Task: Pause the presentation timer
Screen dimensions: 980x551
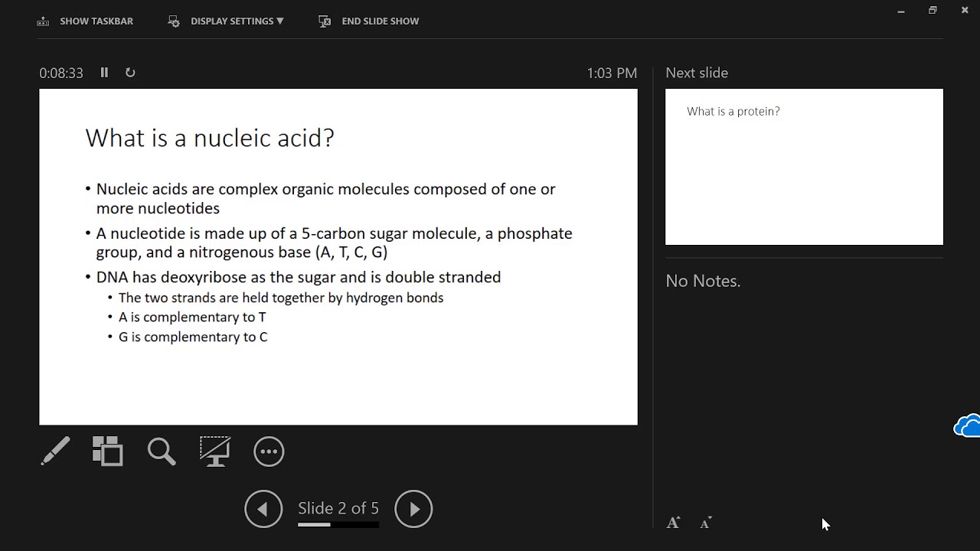Action: click(x=104, y=73)
